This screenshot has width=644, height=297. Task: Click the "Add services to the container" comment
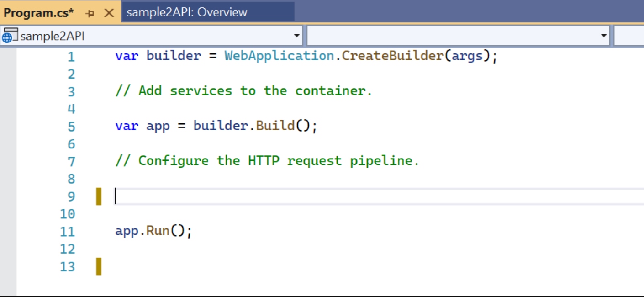pyautogui.click(x=244, y=91)
